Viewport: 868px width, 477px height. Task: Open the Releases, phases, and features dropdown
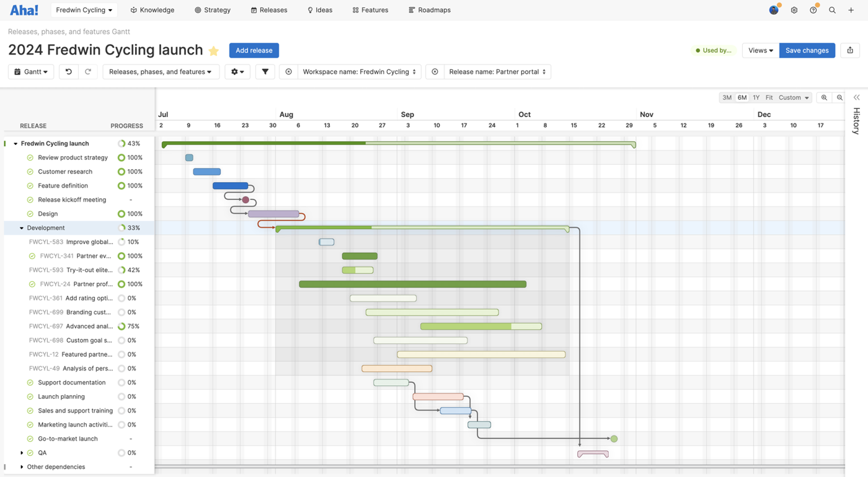(161, 72)
